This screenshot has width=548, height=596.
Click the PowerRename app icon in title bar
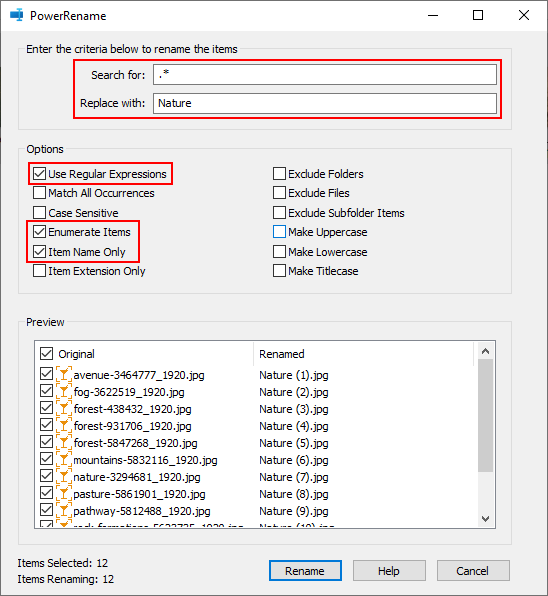(16, 16)
